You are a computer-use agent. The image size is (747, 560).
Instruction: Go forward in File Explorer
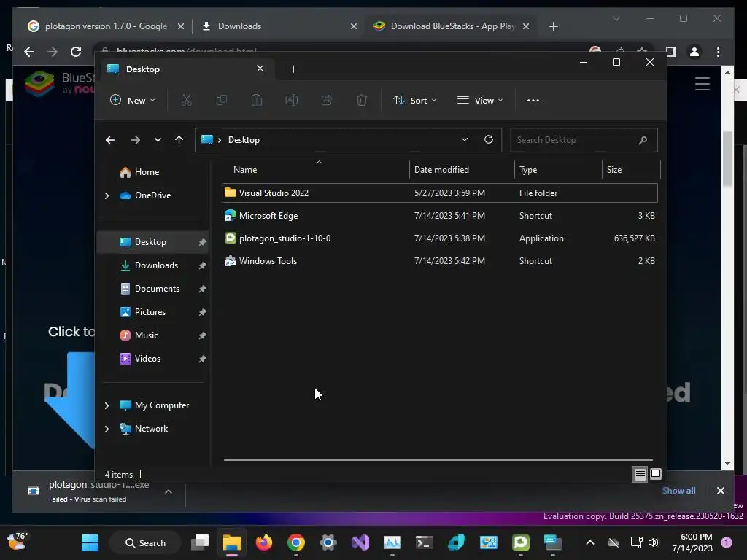(x=135, y=140)
